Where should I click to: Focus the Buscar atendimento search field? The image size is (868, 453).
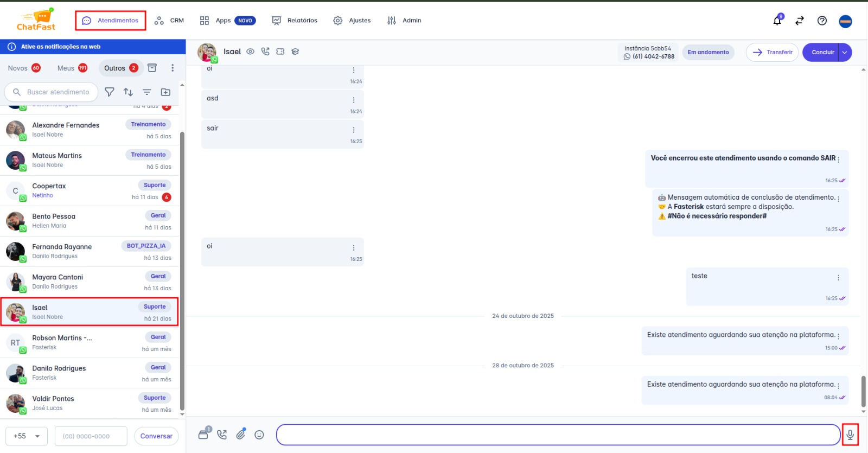pyautogui.click(x=58, y=92)
